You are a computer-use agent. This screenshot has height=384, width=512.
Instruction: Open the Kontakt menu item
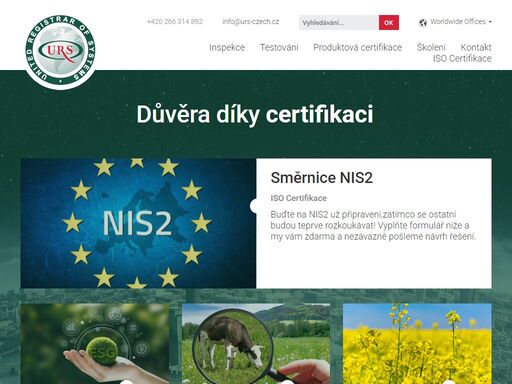pyautogui.click(x=476, y=47)
